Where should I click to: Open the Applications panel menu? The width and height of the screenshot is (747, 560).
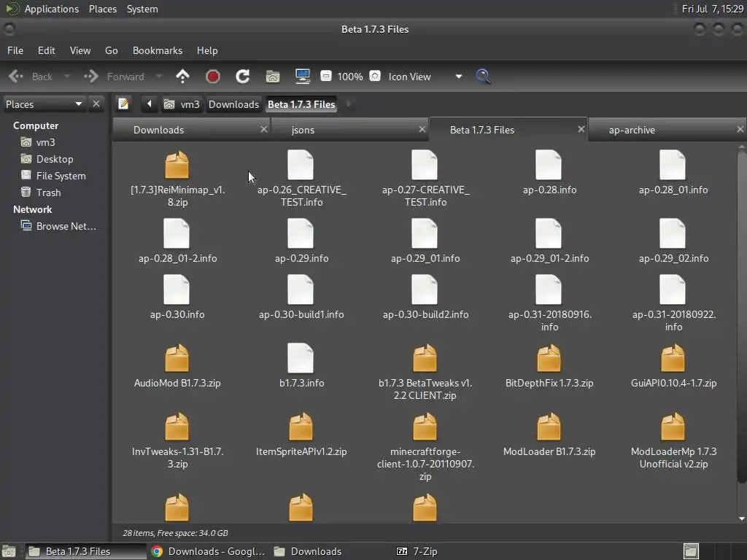42,9
